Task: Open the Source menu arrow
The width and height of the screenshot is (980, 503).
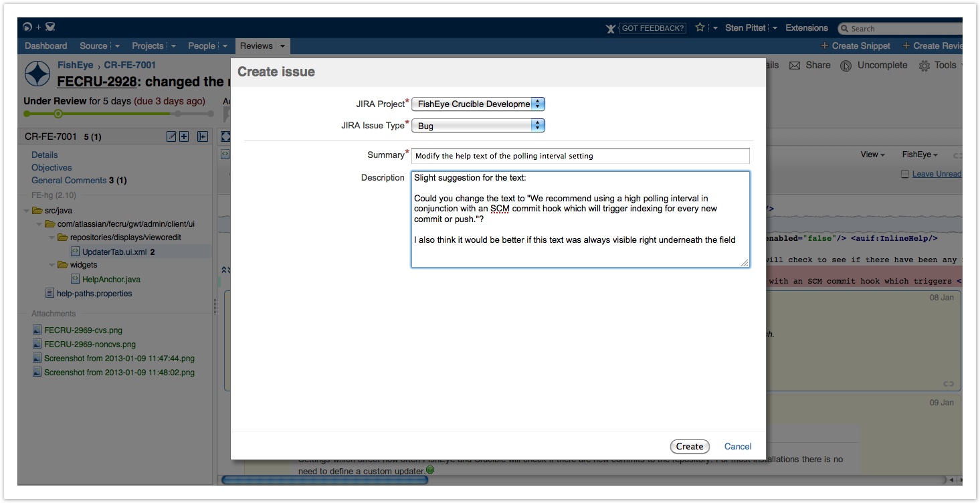Action: tap(117, 46)
